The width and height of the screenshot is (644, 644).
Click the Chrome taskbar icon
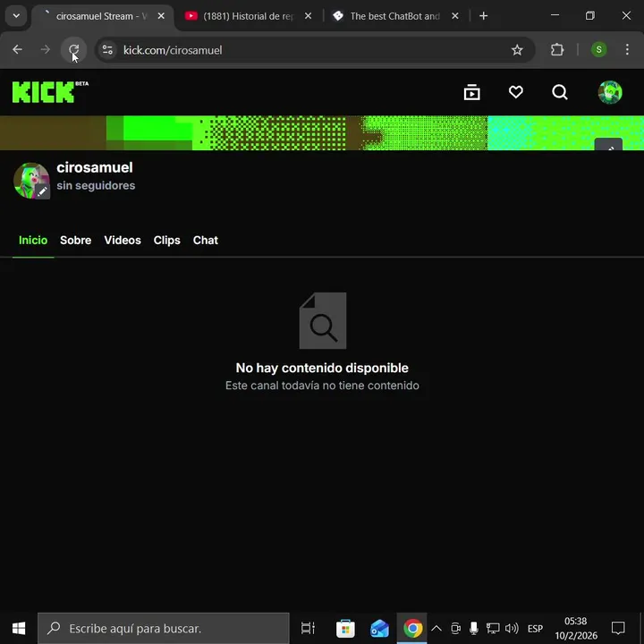pyautogui.click(x=412, y=629)
